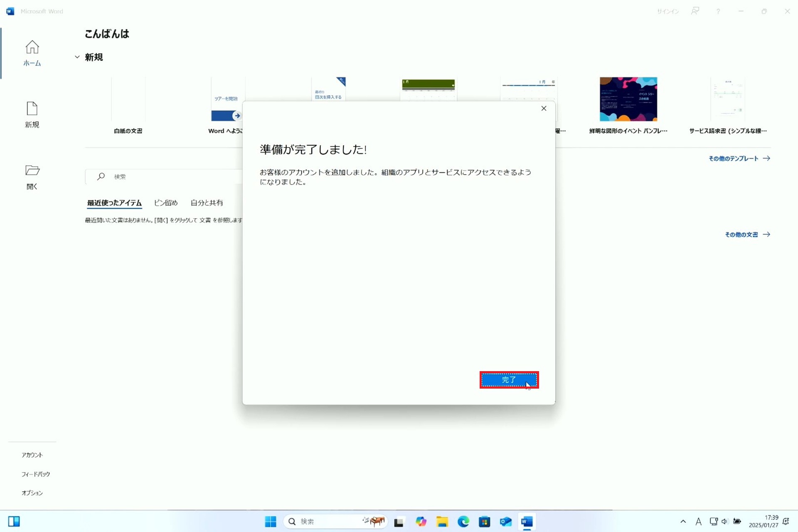
Task: Open Copilot from the taskbar
Action: point(421,522)
